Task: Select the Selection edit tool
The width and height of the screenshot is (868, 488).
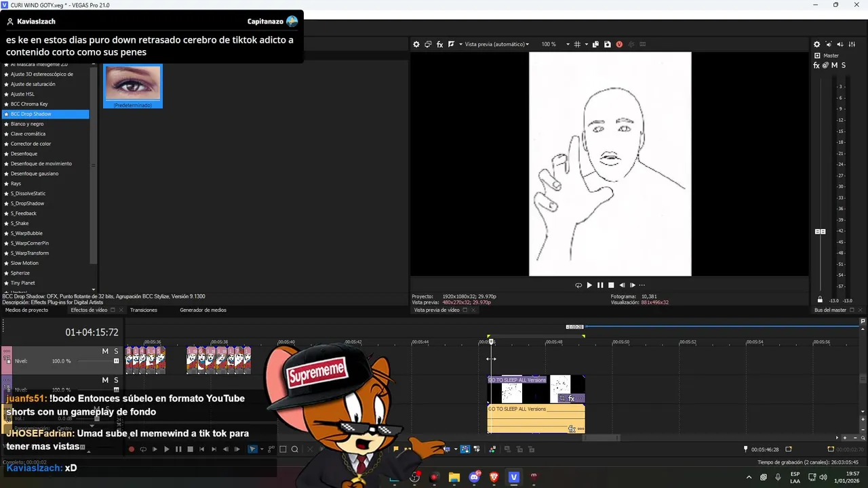Action: coord(283,449)
